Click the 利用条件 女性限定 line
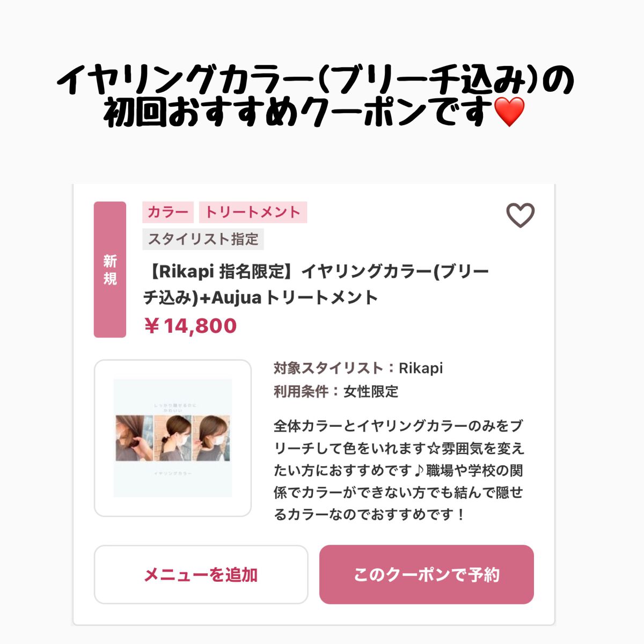Image resolution: width=644 pixels, height=644 pixels. coord(336,391)
